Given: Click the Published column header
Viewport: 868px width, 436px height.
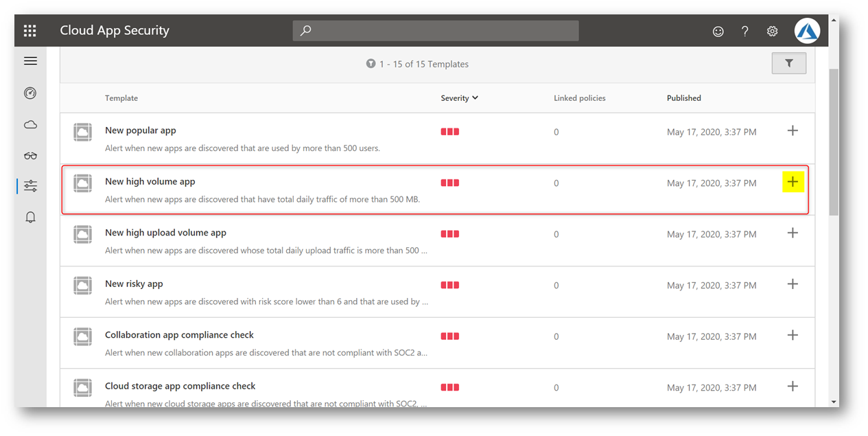Looking at the screenshot, I should (x=684, y=98).
